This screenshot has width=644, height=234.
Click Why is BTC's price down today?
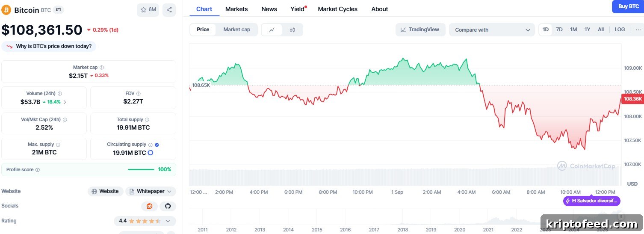49,46
